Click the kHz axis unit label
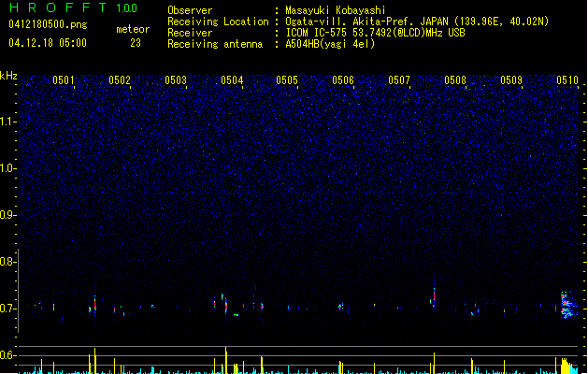 [x=8, y=76]
